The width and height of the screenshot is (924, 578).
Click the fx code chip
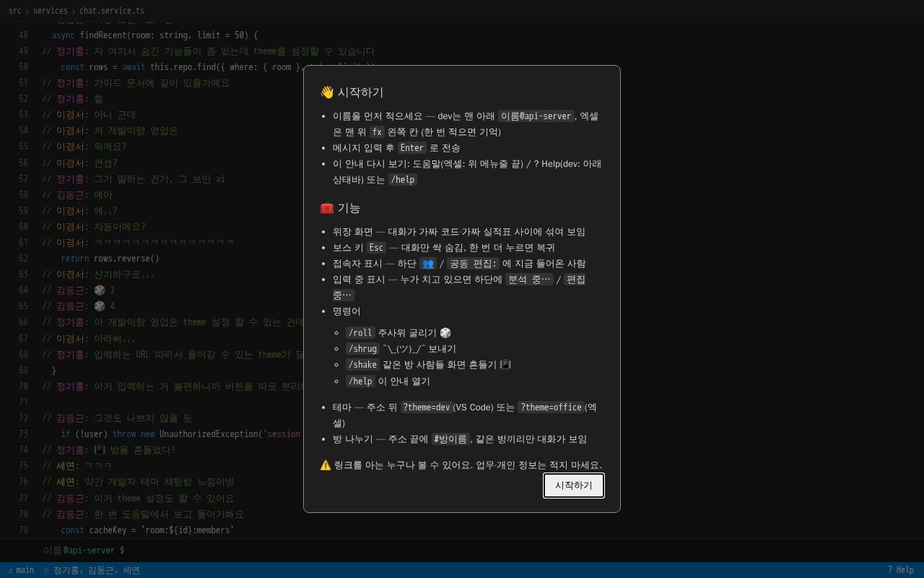click(377, 132)
